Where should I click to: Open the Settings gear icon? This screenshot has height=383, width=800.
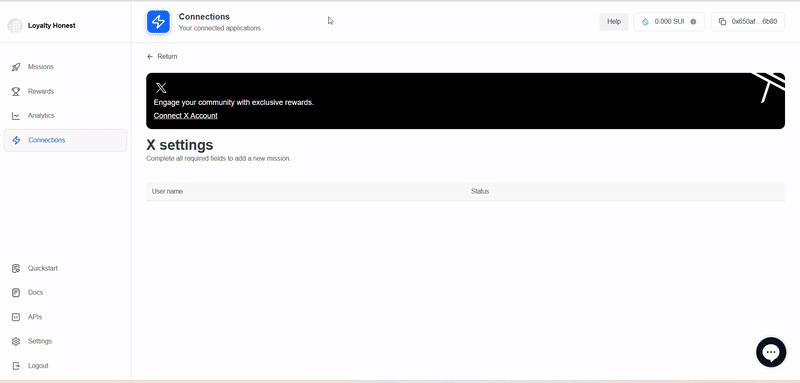(x=16, y=341)
